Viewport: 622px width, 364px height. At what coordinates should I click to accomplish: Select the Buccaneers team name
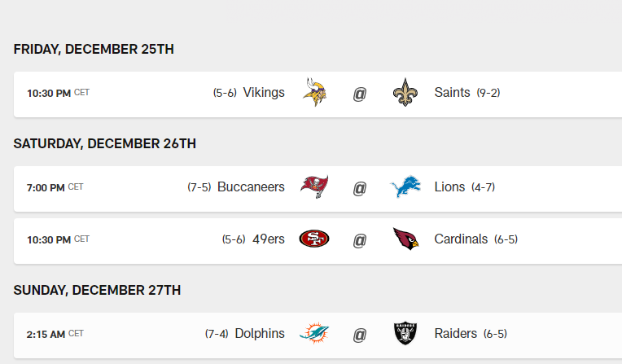(x=251, y=187)
